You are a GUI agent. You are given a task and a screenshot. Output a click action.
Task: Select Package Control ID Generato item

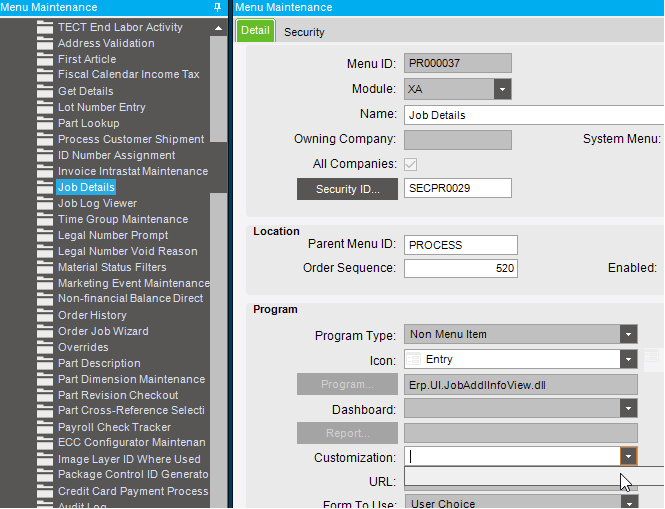pos(133,474)
